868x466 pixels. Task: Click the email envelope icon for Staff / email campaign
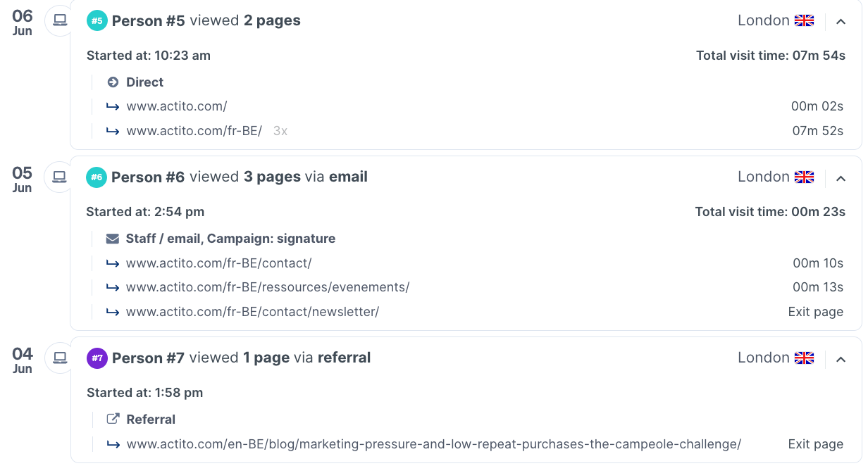coord(113,238)
